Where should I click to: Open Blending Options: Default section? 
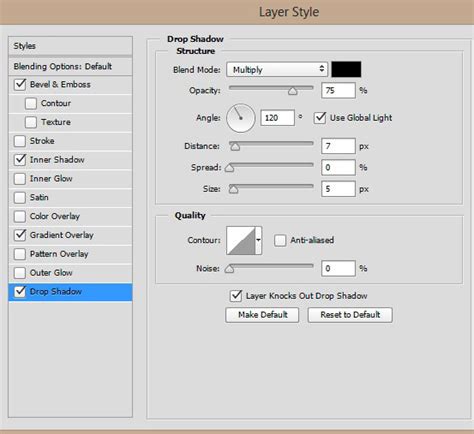[x=70, y=66]
